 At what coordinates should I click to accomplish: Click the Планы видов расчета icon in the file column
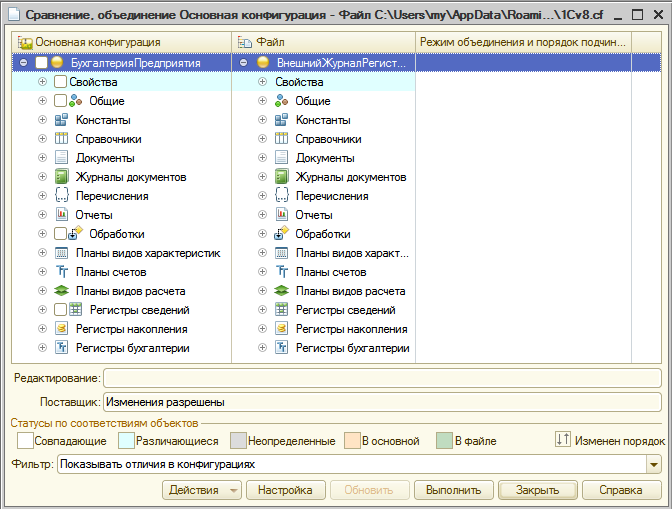(281, 291)
